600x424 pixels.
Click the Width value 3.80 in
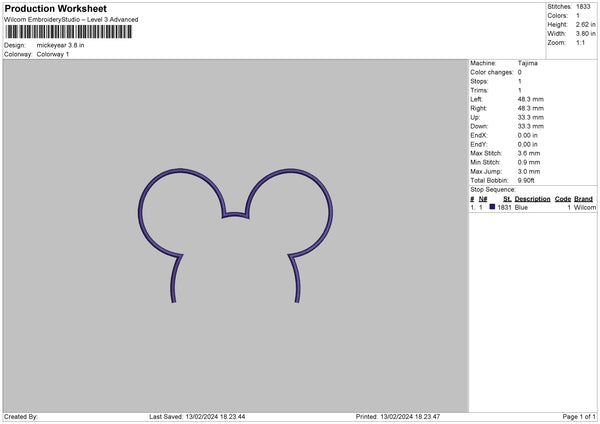click(x=585, y=34)
